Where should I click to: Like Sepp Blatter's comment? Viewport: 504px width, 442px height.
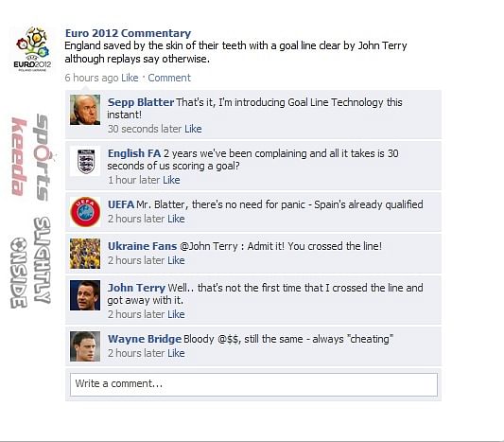point(193,129)
